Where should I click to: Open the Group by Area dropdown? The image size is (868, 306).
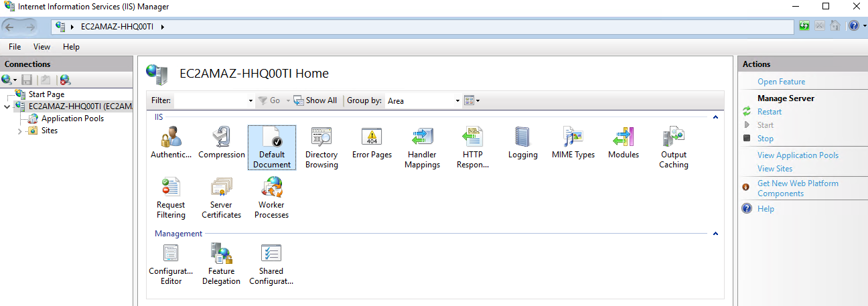pyautogui.click(x=457, y=100)
